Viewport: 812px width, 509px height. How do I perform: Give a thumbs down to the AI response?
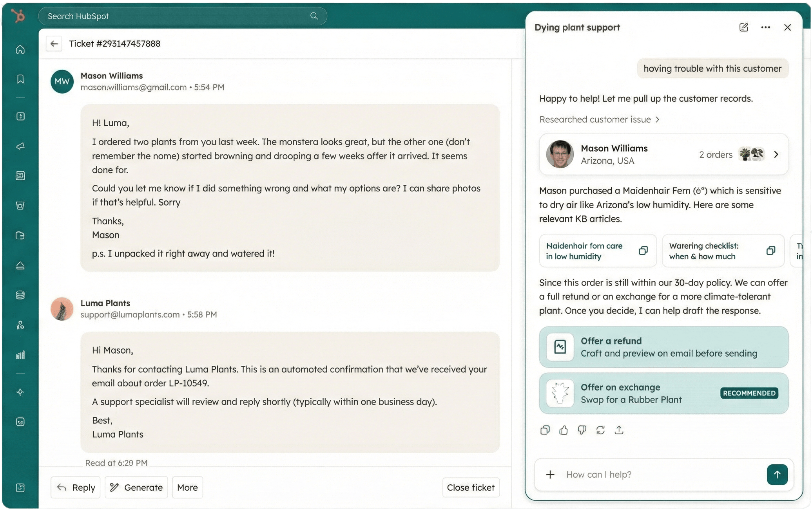(582, 430)
